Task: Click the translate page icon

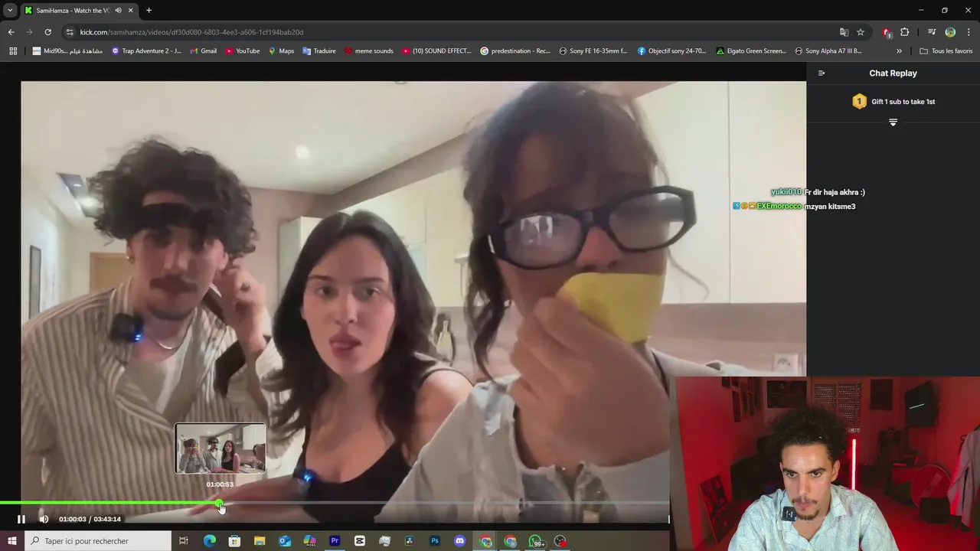Action: point(844,32)
